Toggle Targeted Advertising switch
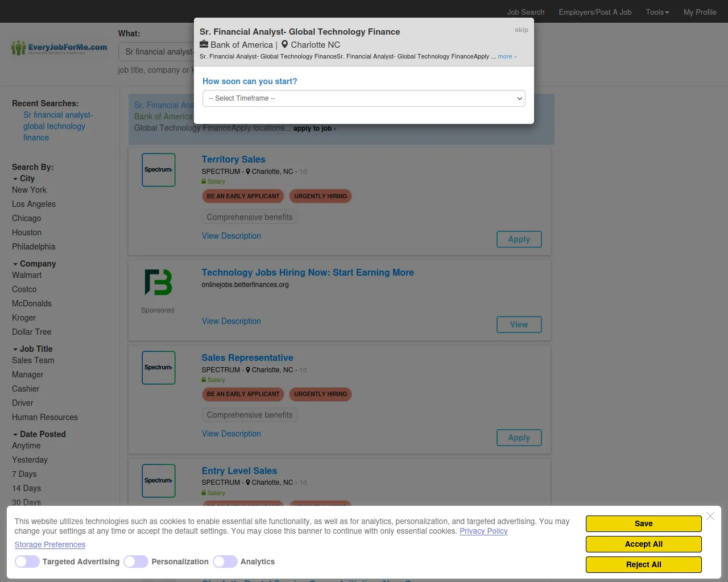 click(27, 562)
